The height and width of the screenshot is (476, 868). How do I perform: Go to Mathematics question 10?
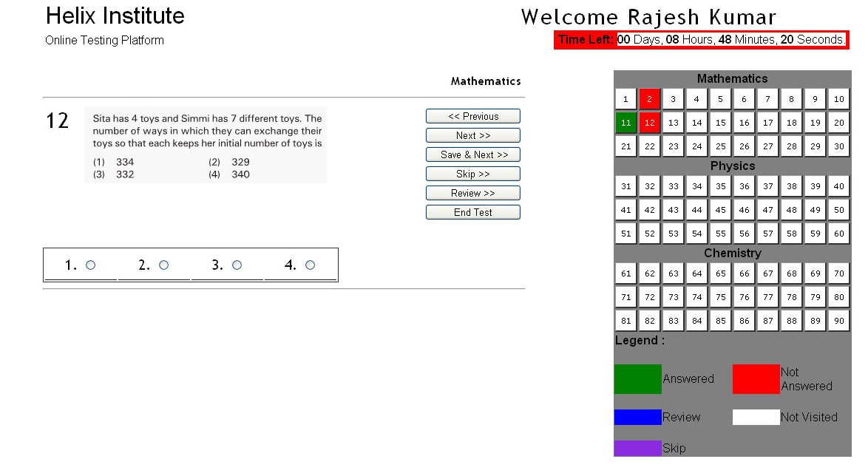coord(838,99)
